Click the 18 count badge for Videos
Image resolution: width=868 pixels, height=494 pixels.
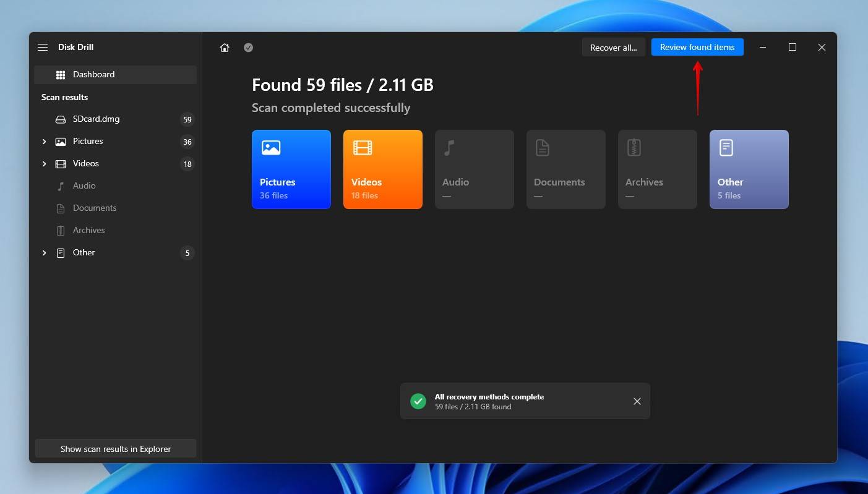coord(187,164)
